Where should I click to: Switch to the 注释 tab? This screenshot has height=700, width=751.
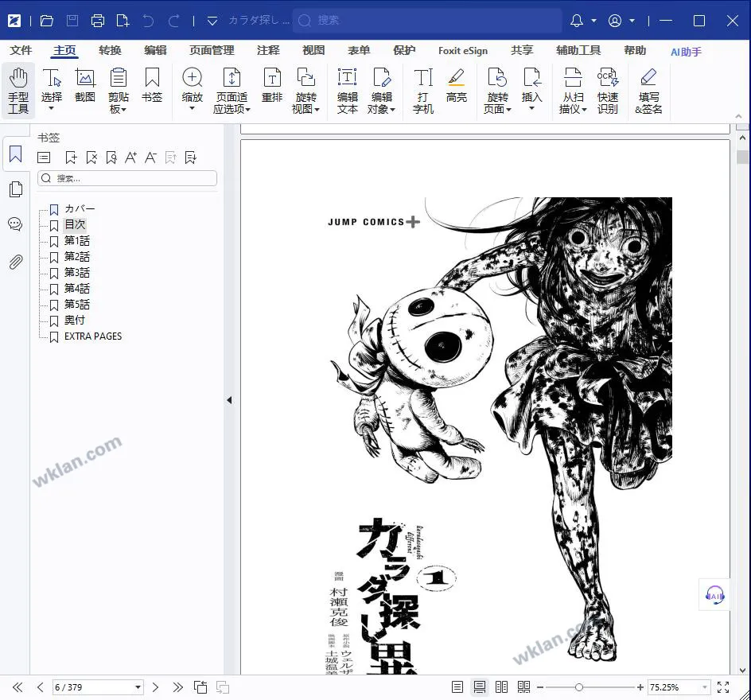268,50
